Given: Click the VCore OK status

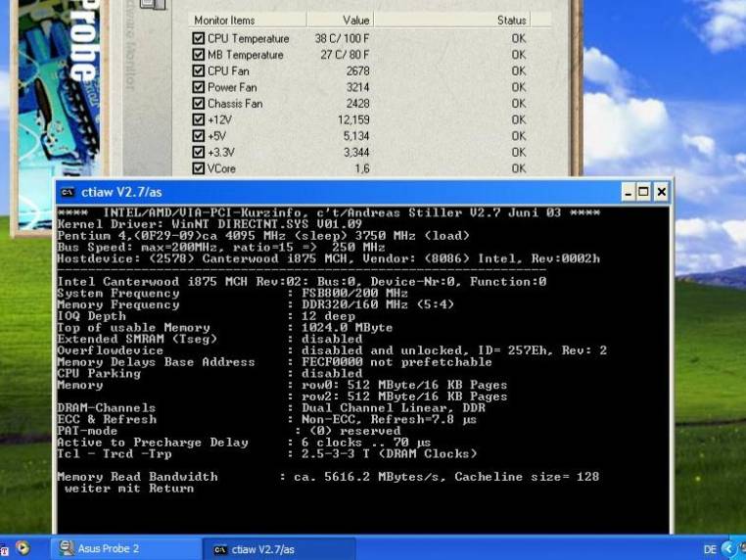Looking at the screenshot, I should (519, 168).
